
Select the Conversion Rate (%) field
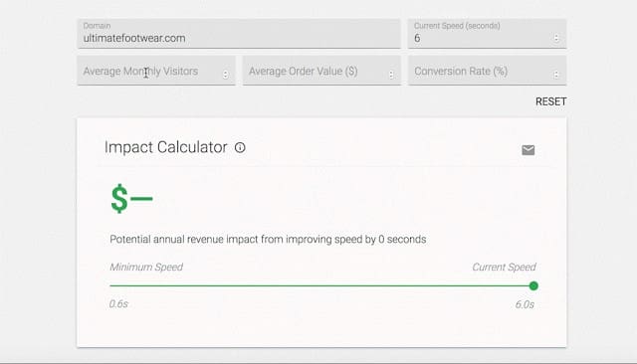tap(487, 71)
